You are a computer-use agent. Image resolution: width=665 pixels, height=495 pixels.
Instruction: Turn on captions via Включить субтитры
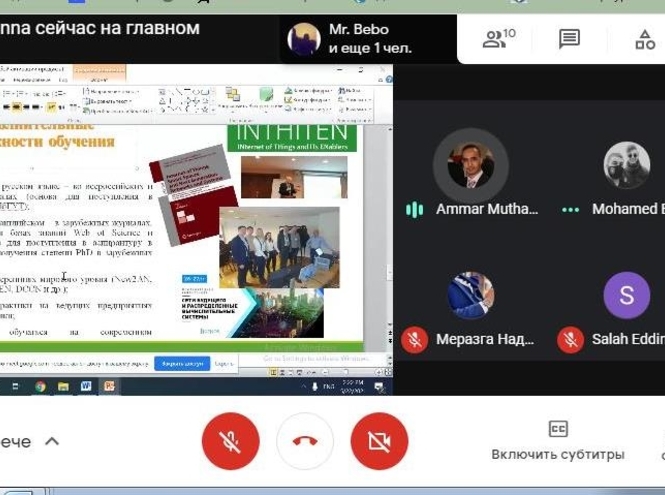(558, 441)
